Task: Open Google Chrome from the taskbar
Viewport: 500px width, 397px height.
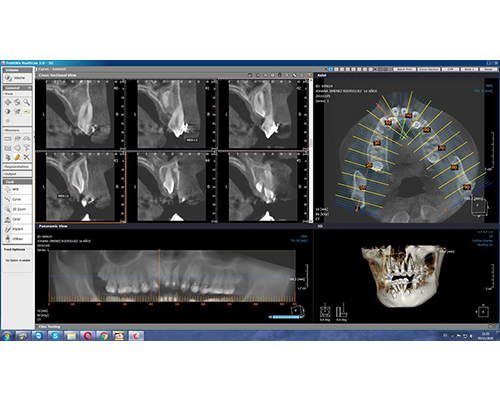Action: [x=104, y=336]
